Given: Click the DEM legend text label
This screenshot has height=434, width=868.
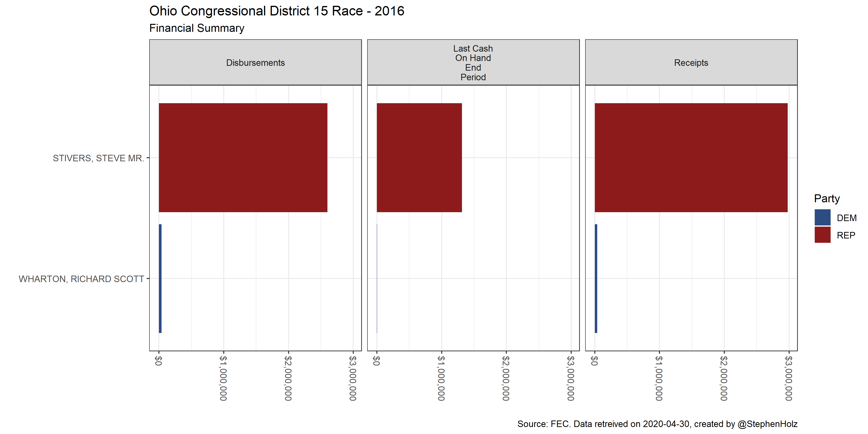Looking at the screenshot, I should coord(846,218).
